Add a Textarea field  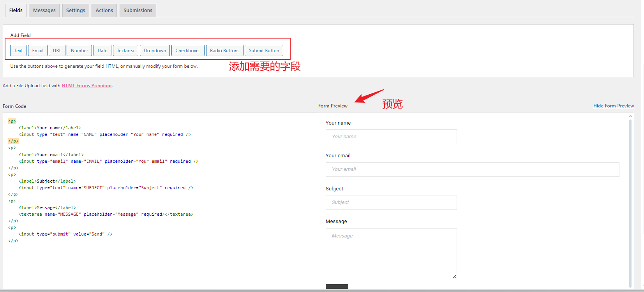coord(125,51)
